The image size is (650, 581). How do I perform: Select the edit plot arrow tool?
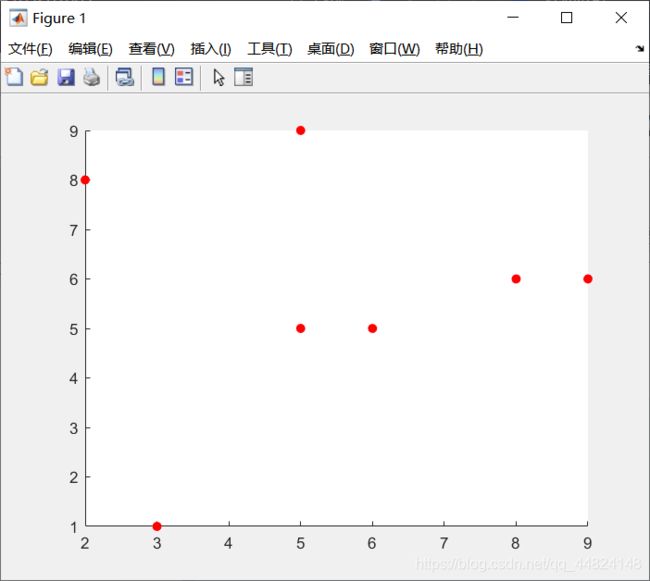click(219, 77)
